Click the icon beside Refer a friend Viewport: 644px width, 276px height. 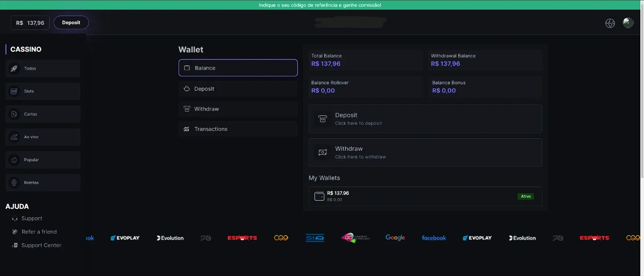click(15, 232)
